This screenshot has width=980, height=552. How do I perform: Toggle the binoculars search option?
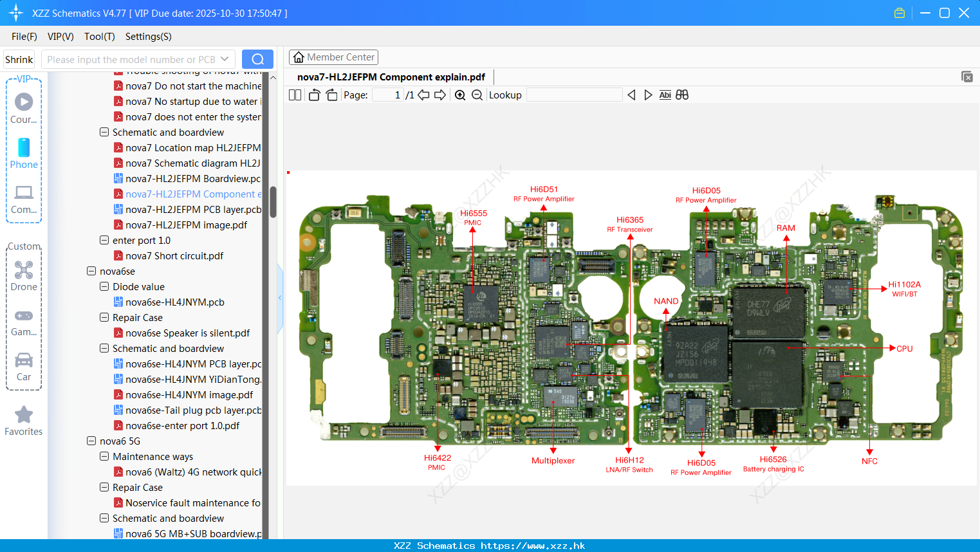(x=681, y=95)
